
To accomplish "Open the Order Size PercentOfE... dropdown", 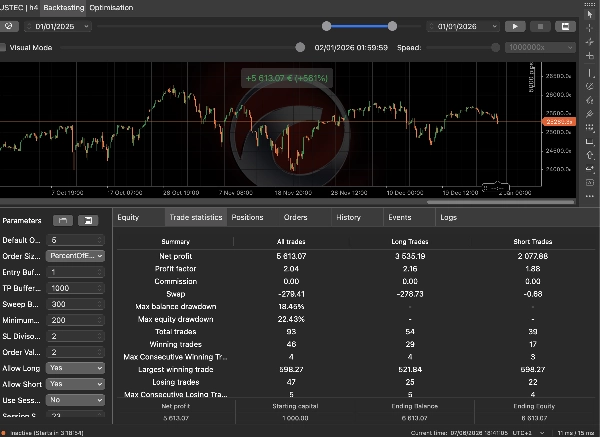I will tap(75, 256).
